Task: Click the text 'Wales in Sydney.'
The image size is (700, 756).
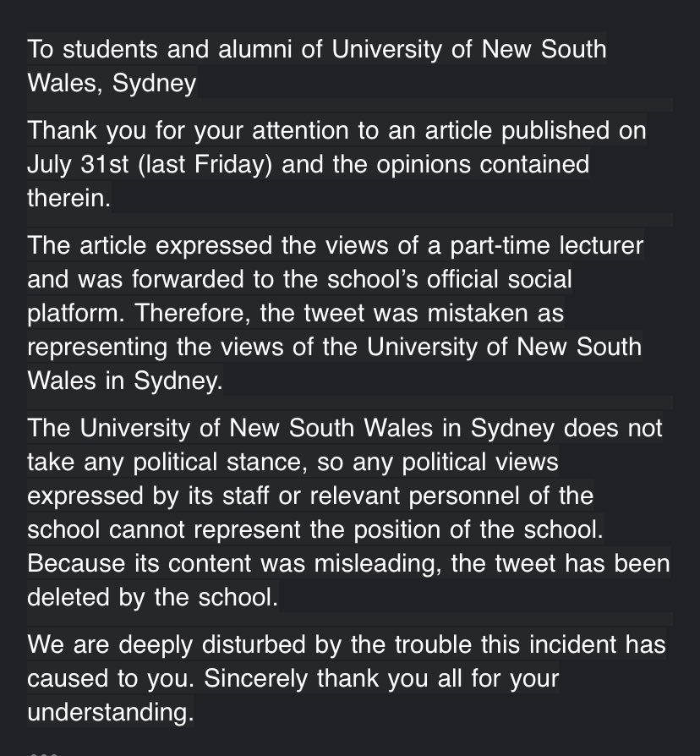Action: (124, 380)
